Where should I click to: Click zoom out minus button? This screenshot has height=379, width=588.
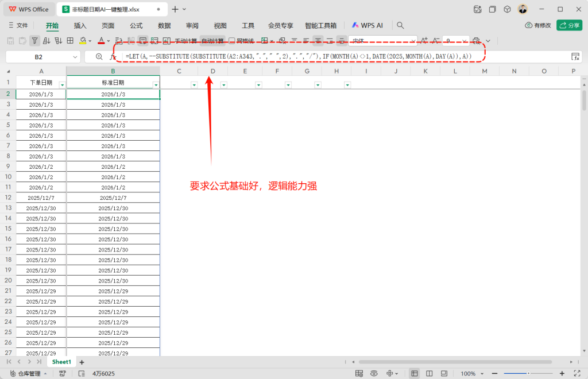pos(494,373)
